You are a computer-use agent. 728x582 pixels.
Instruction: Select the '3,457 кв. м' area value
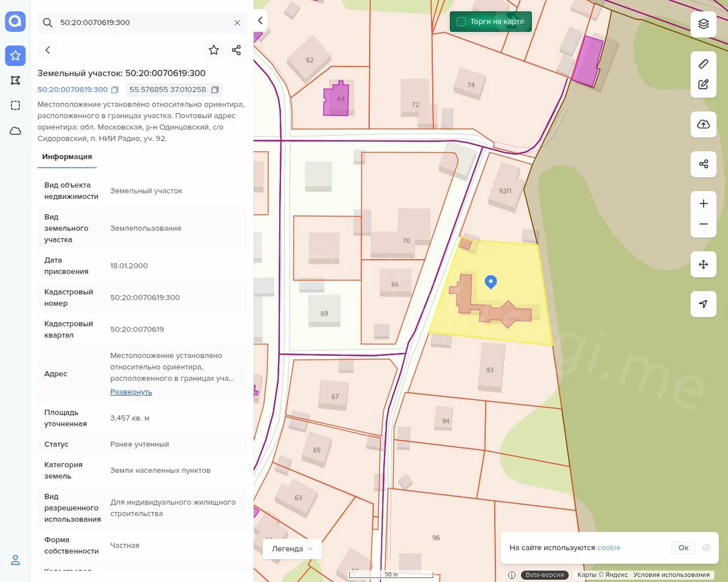130,418
